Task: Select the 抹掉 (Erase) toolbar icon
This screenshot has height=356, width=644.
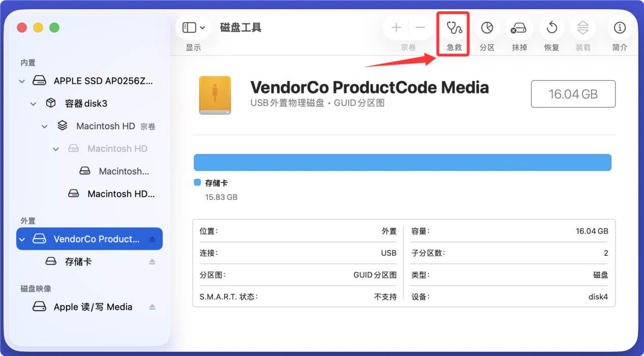Action: (x=519, y=28)
